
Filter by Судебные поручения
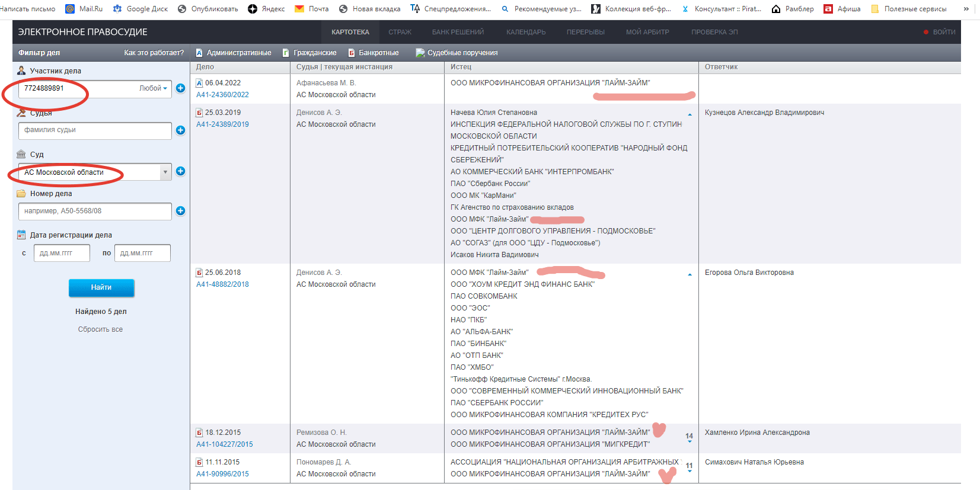[x=457, y=53]
